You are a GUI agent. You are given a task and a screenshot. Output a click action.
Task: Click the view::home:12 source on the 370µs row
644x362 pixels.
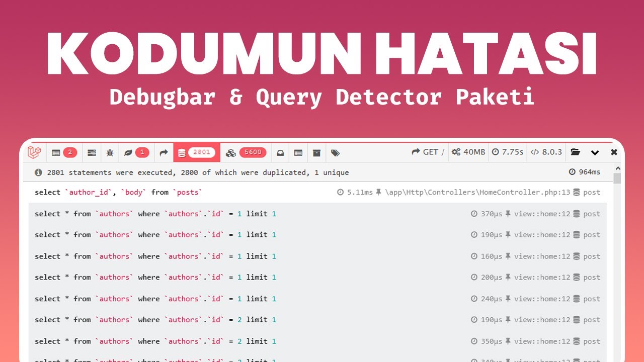coord(542,214)
